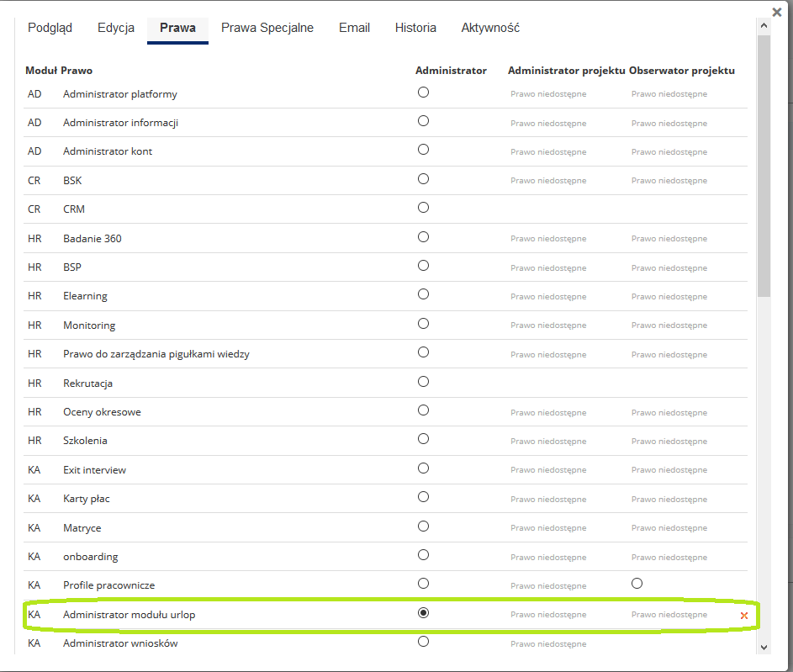The width and height of the screenshot is (793, 672).
Task: Select Administrator radio for Elearning
Action: 423,294
